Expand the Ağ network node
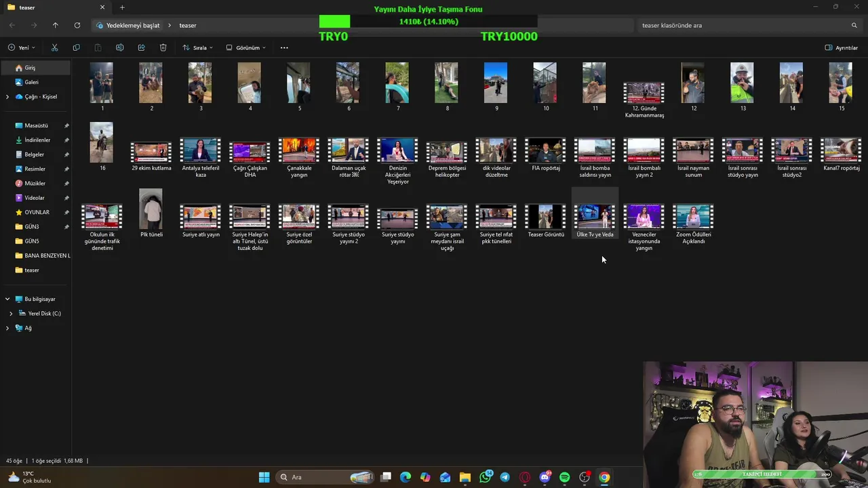 [7, 328]
